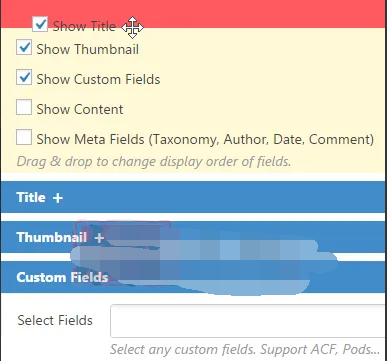Click the 'Show Custom Fields' label text
Screen dimensions: 387x361
pos(98,79)
